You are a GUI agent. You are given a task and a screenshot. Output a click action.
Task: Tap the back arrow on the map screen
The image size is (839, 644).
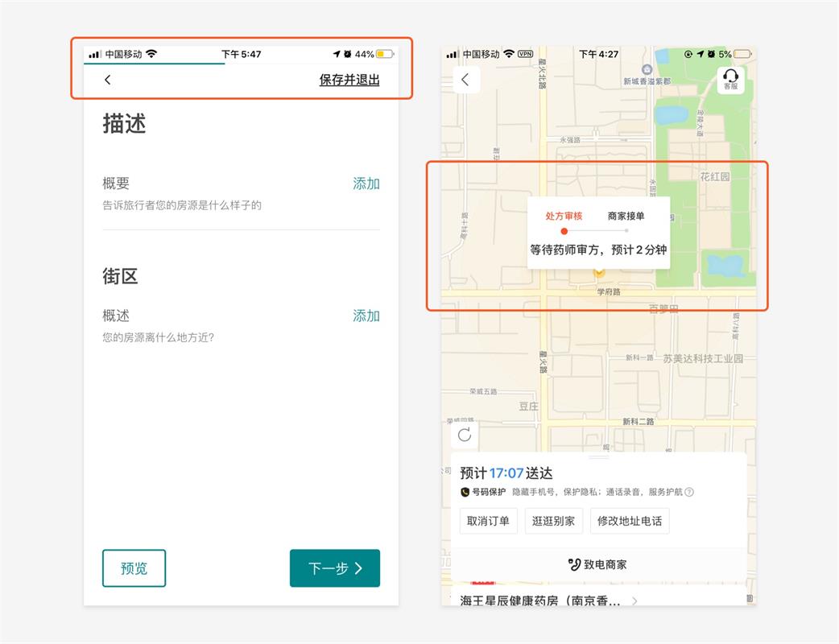[x=465, y=80]
